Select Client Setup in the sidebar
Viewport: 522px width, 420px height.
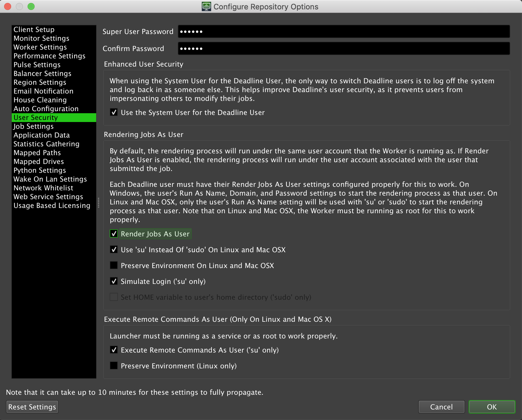tap(54, 30)
